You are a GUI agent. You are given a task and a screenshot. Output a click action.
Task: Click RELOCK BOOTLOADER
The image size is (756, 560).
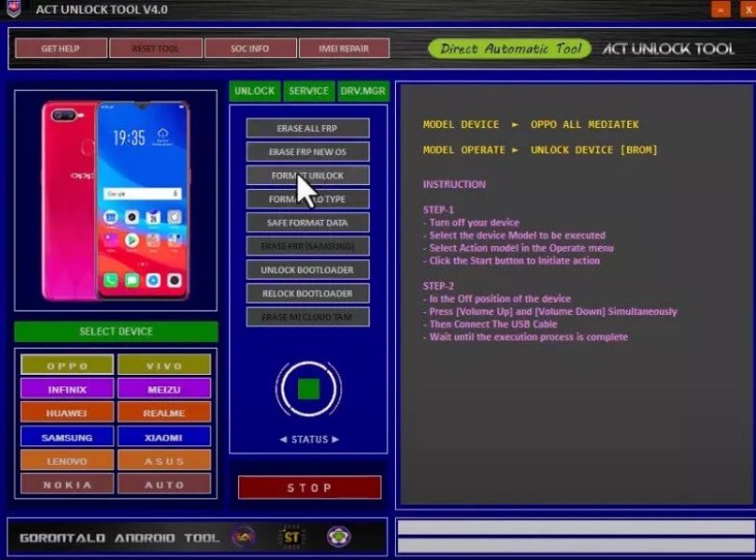click(x=307, y=293)
